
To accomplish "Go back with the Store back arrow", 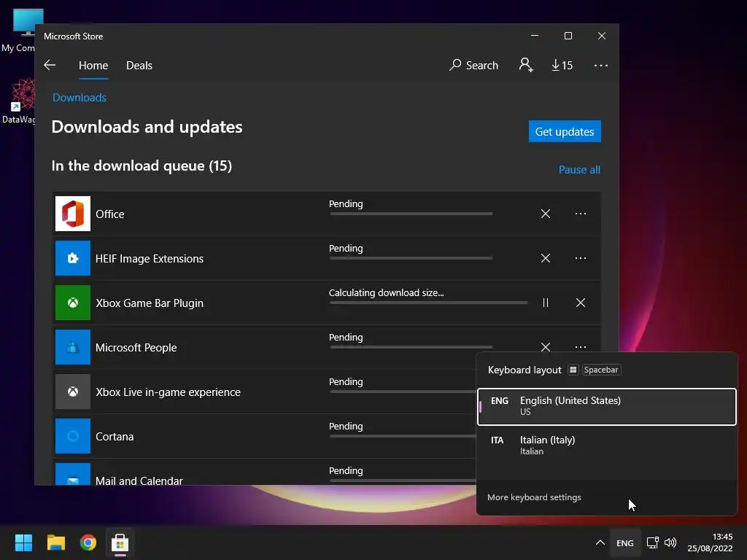I will [x=50, y=65].
